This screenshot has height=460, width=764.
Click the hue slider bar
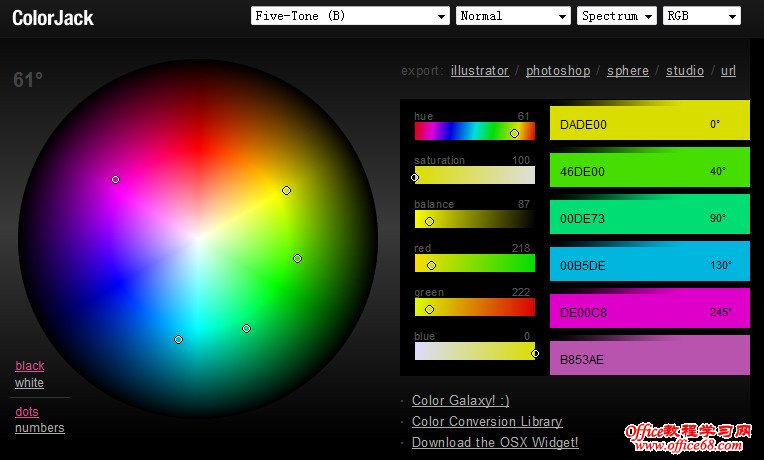(x=474, y=131)
